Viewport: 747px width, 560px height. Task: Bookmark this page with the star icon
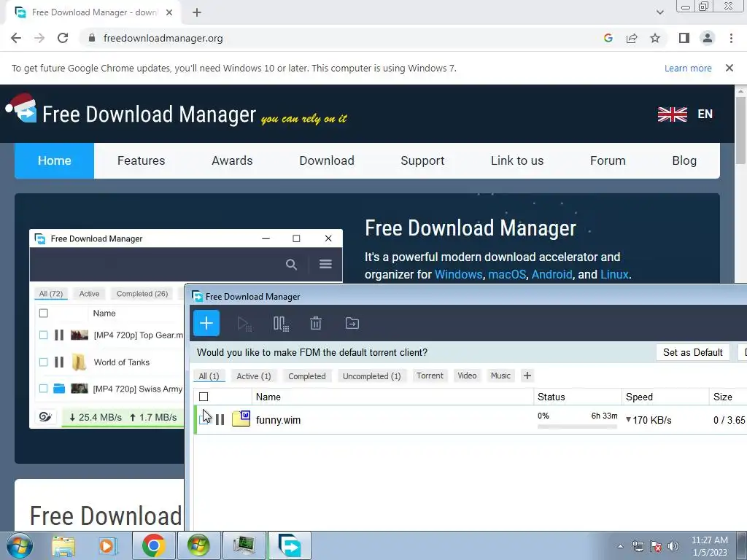click(x=655, y=38)
